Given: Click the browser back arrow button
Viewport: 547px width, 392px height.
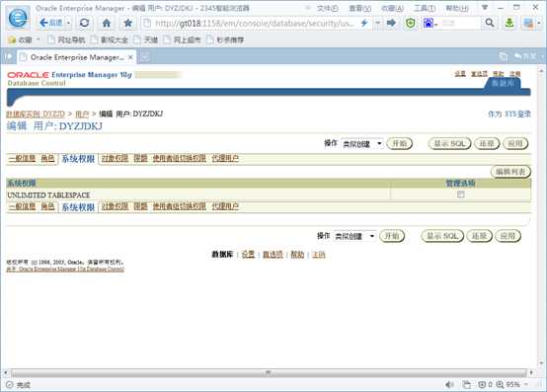Looking at the screenshot, I should click(x=51, y=23).
